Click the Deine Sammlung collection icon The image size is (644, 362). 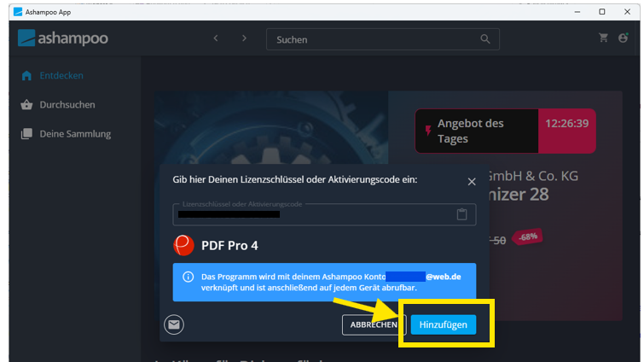tap(26, 134)
